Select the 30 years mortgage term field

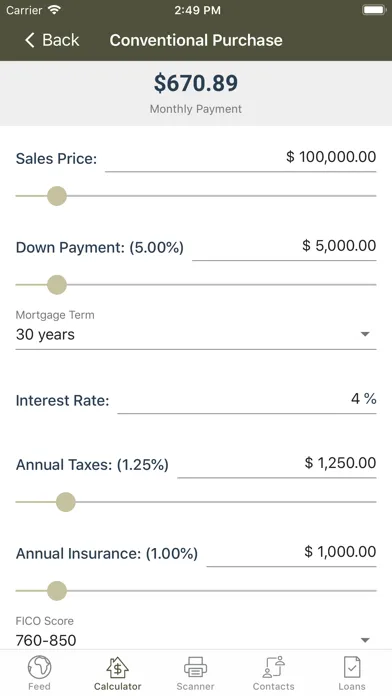point(196,335)
